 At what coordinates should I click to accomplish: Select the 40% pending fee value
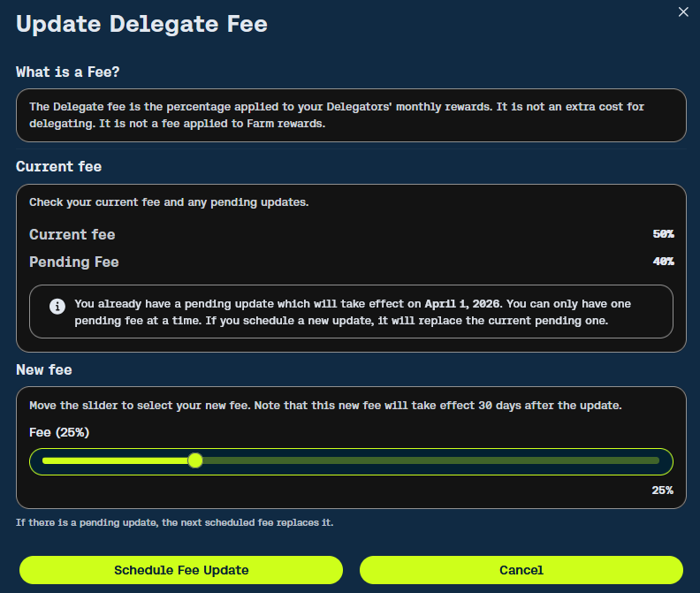point(663,262)
